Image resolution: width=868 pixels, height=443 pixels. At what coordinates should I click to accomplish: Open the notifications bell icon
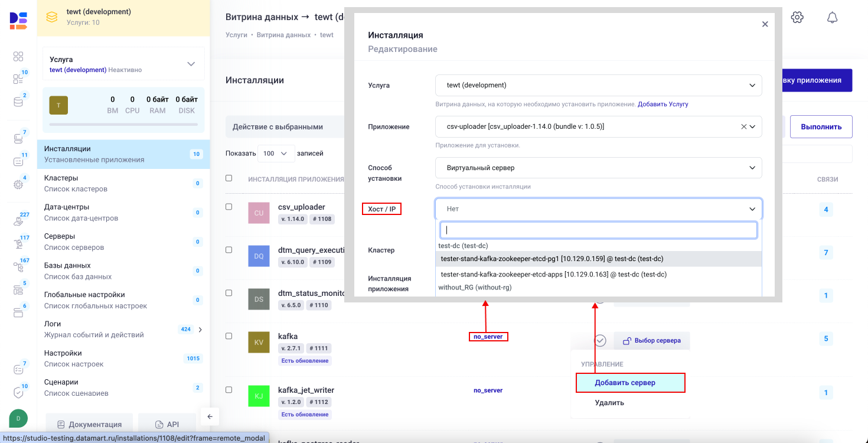(832, 18)
